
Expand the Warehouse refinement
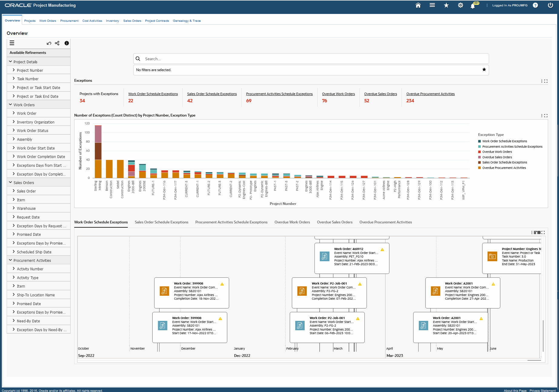pos(14,208)
